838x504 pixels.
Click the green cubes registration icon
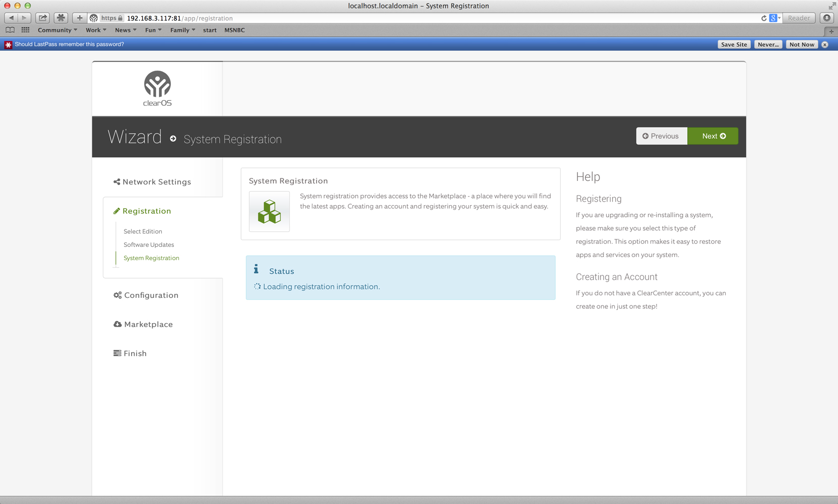269,212
